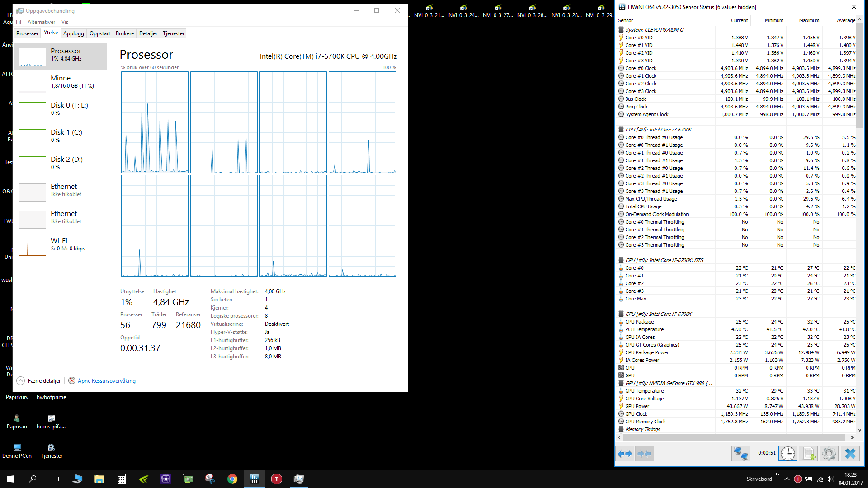
Task: Switch to Tjenester tab
Action: (174, 33)
